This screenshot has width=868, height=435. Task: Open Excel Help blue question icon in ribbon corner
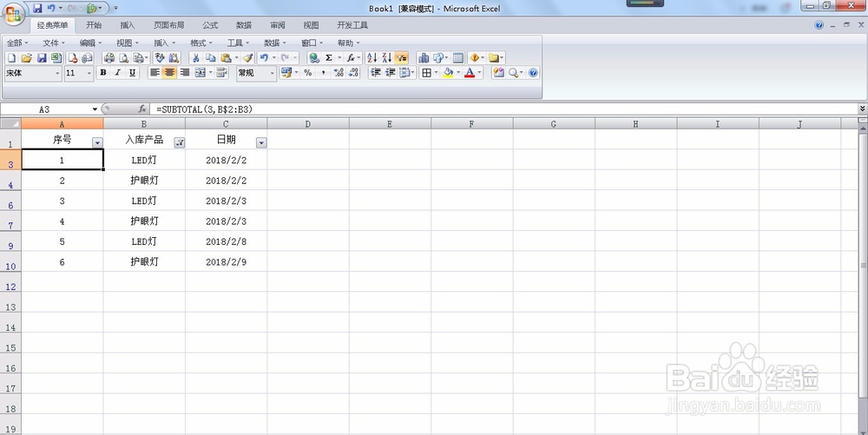click(x=819, y=25)
